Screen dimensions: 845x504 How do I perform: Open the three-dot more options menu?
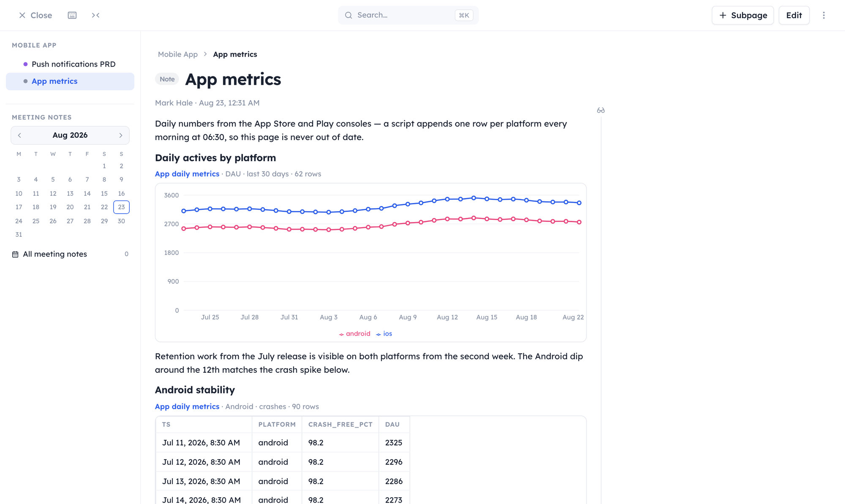coord(823,15)
